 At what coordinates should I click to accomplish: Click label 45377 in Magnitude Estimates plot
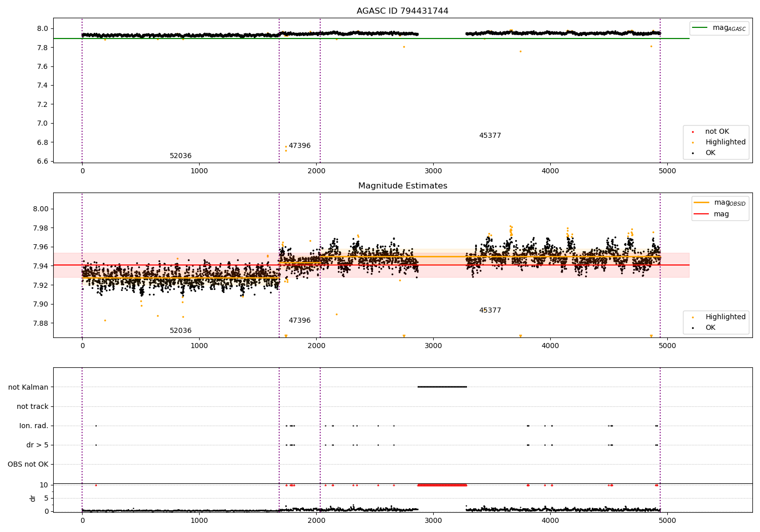tap(490, 311)
